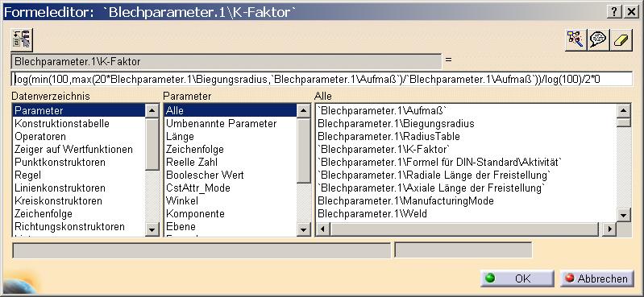Select Reelle Zahl in the Parameter list

tap(230, 162)
